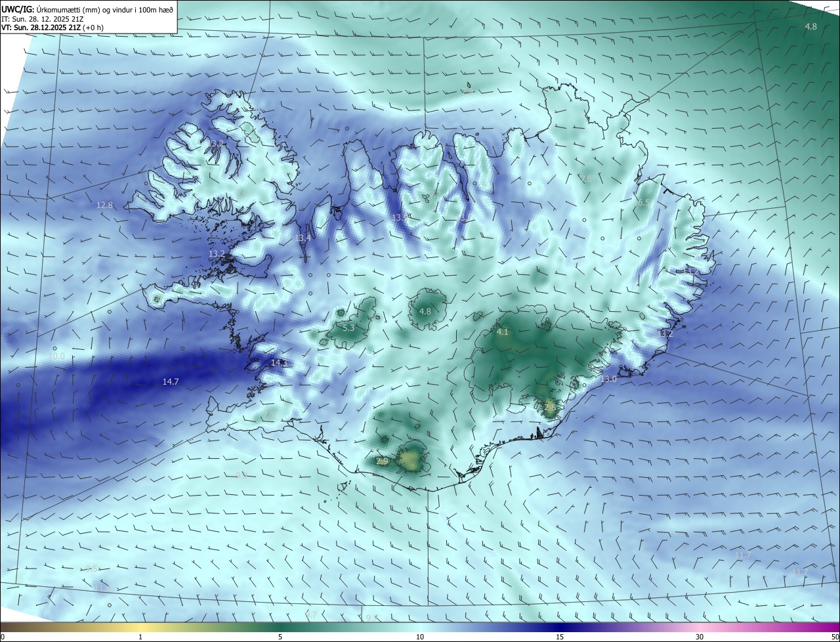The image size is (840, 642).
Task: Click the color scale bar legend
Action: 420,627
